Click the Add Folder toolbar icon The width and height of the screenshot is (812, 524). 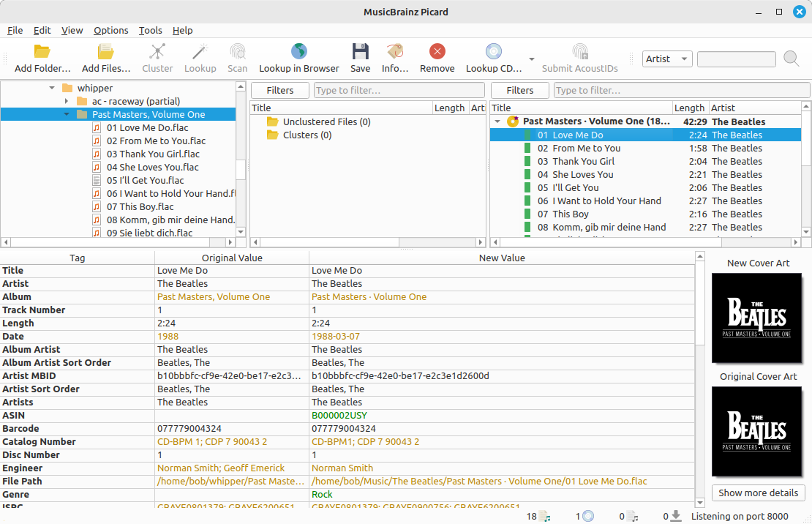[x=42, y=51]
